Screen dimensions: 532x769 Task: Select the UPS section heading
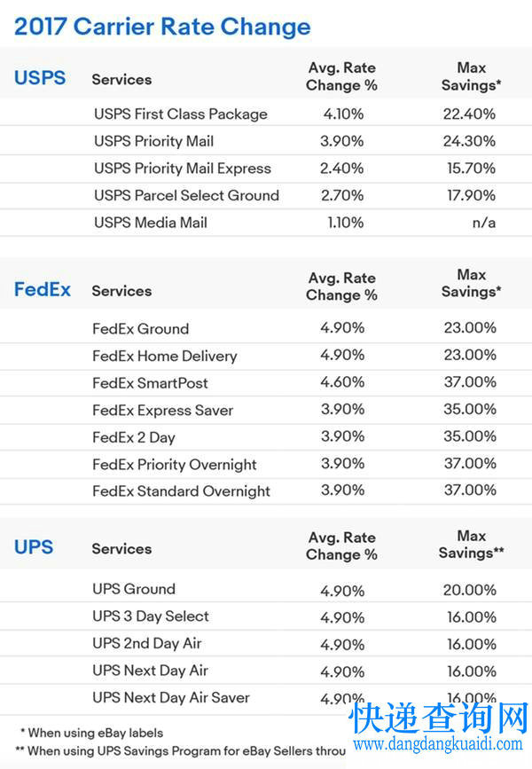35,547
